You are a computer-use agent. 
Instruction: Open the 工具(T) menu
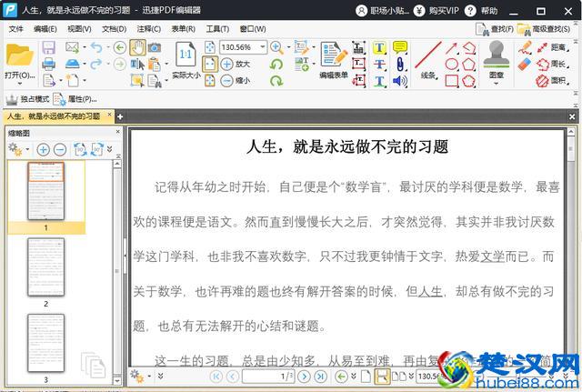click(217, 28)
